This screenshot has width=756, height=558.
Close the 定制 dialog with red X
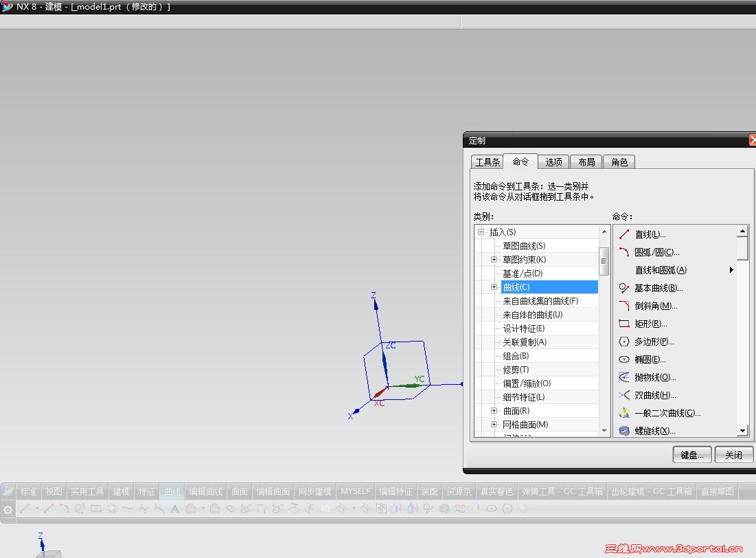click(x=752, y=140)
